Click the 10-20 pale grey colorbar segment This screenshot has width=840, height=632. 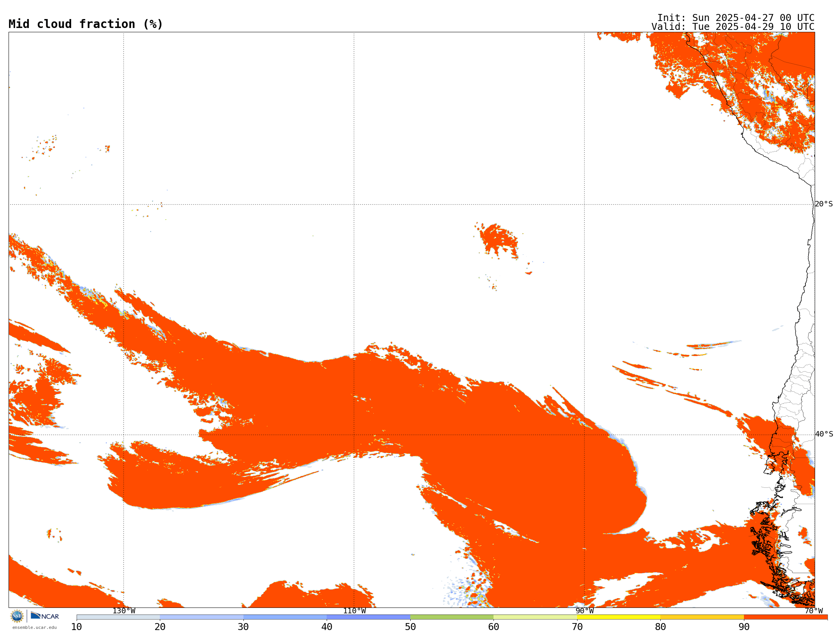[x=118, y=617]
